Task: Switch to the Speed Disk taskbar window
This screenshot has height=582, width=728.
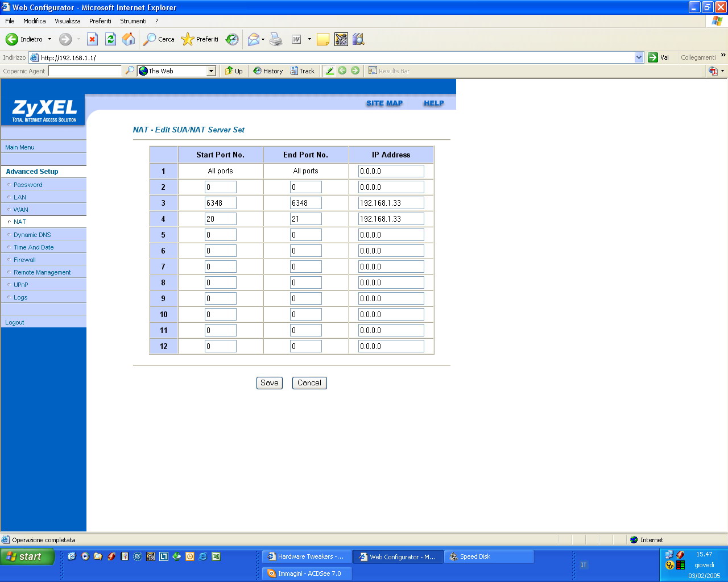Action: click(489, 556)
